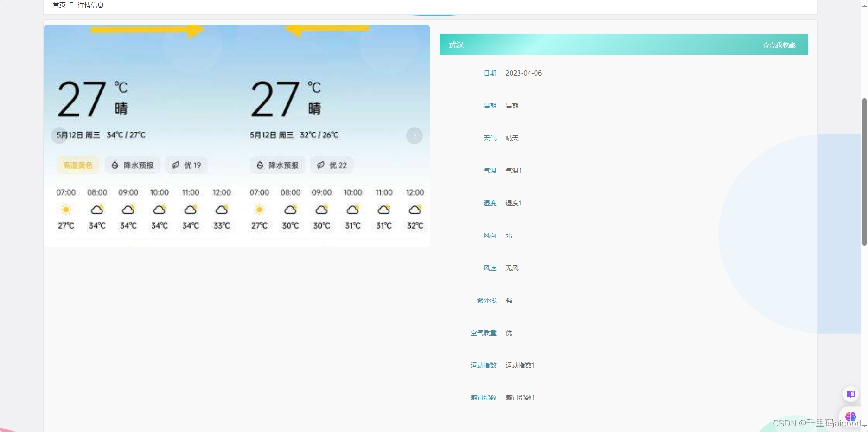Click the 风速 field label
The image size is (868, 432).
(490, 268)
